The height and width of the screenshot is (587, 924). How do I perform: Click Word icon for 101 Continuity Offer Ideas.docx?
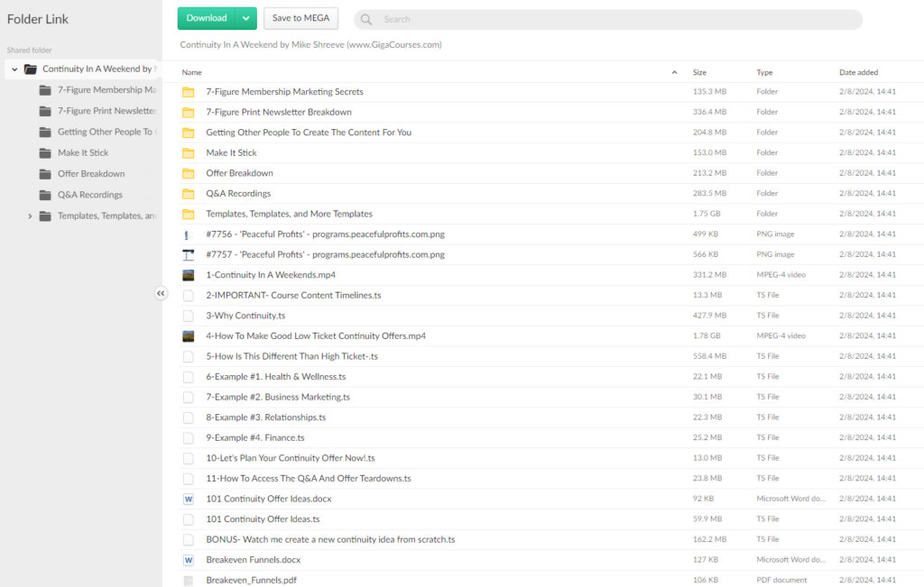189,499
